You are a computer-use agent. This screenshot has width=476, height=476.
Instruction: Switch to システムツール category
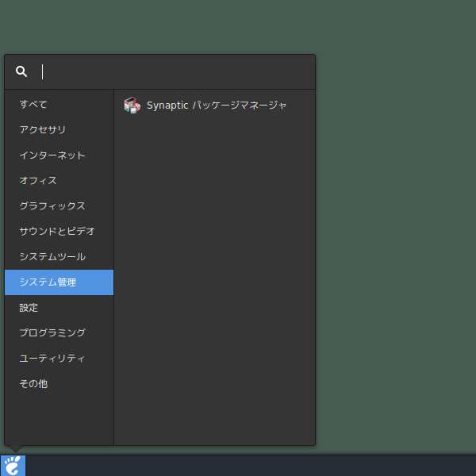click(59, 257)
